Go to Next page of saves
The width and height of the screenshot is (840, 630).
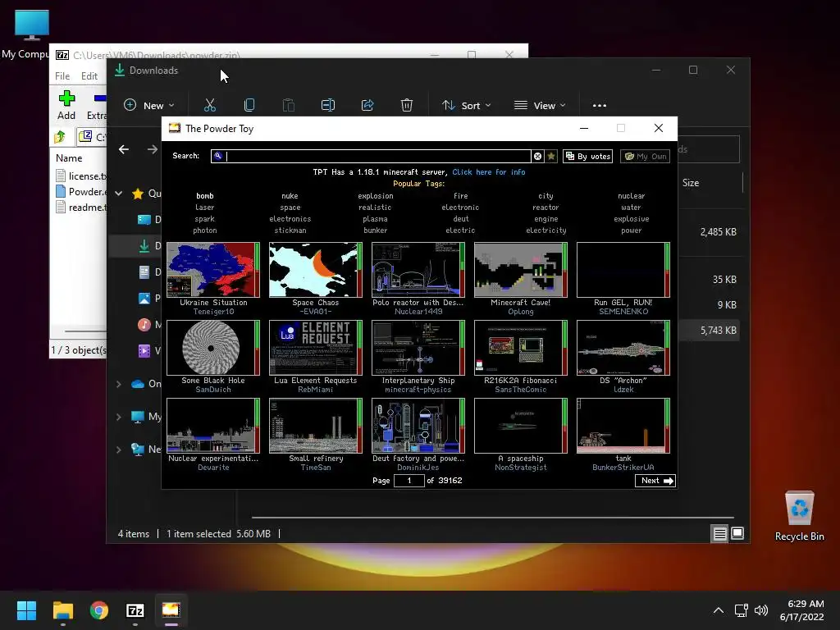tap(655, 481)
